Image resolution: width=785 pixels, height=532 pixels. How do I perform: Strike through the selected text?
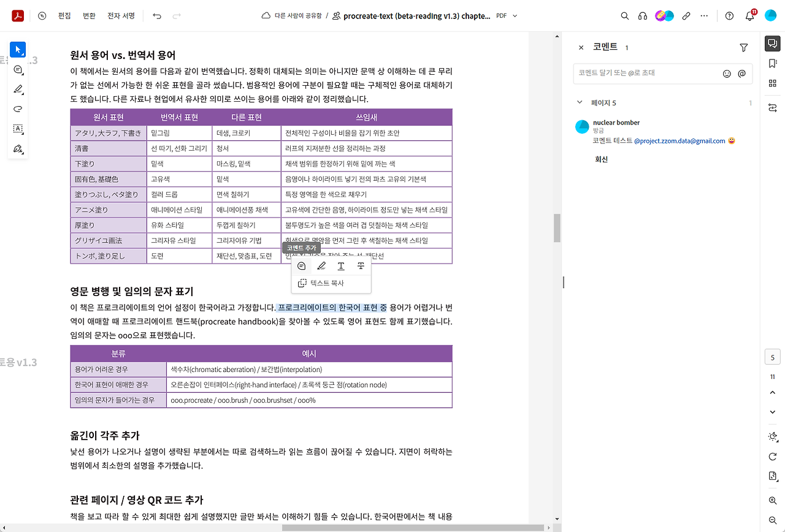coord(361,266)
